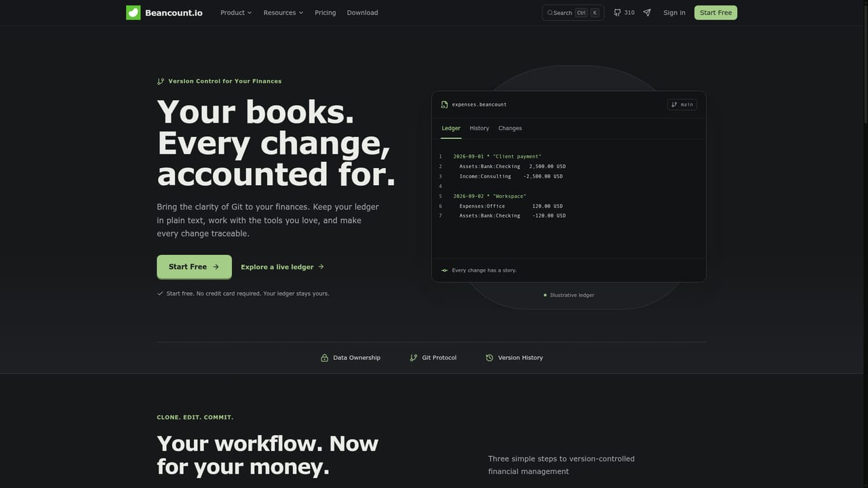Click the Version History label
The width and height of the screenshot is (868, 488).
[520, 358]
